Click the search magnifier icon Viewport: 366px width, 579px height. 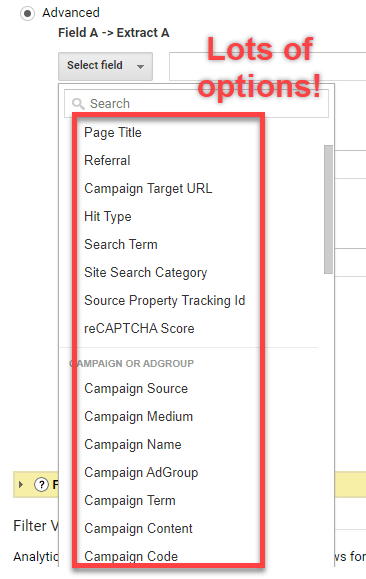pyautogui.click(x=78, y=104)
